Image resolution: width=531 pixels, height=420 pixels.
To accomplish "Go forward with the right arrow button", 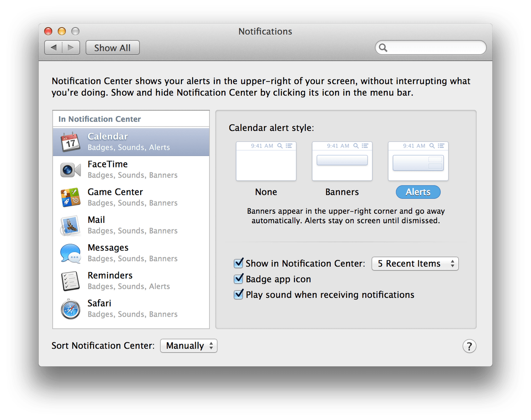I will point(71,48).
